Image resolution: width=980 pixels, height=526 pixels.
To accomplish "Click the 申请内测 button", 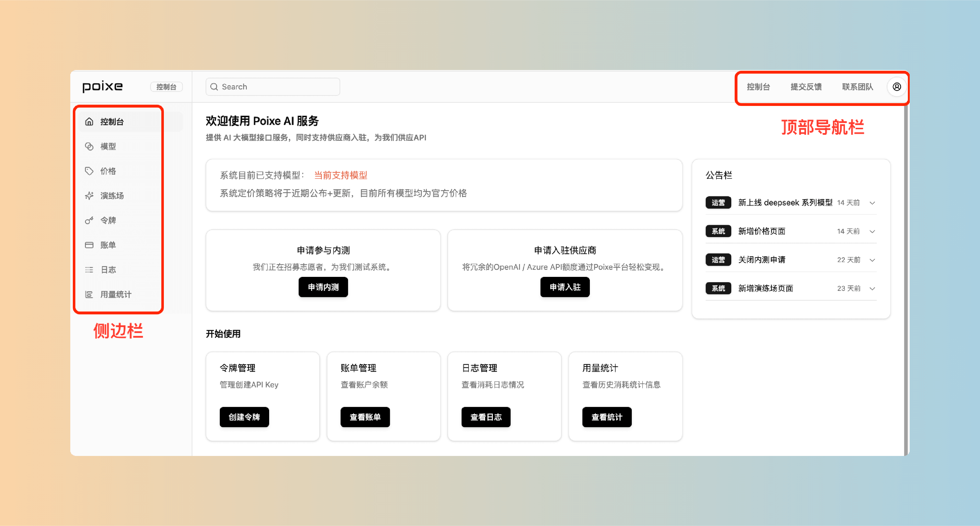I will point(323,287).
